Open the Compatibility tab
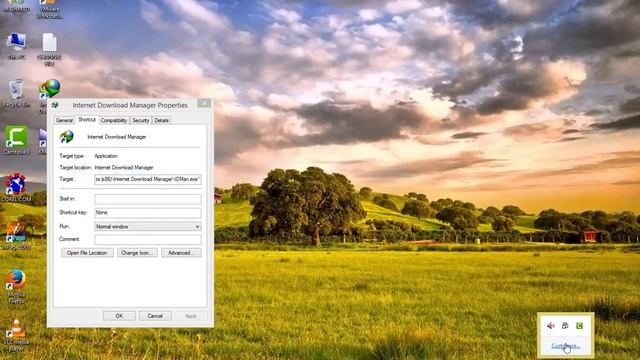The height and width of the screenshot is (360, 640). [x=114, y=120]
